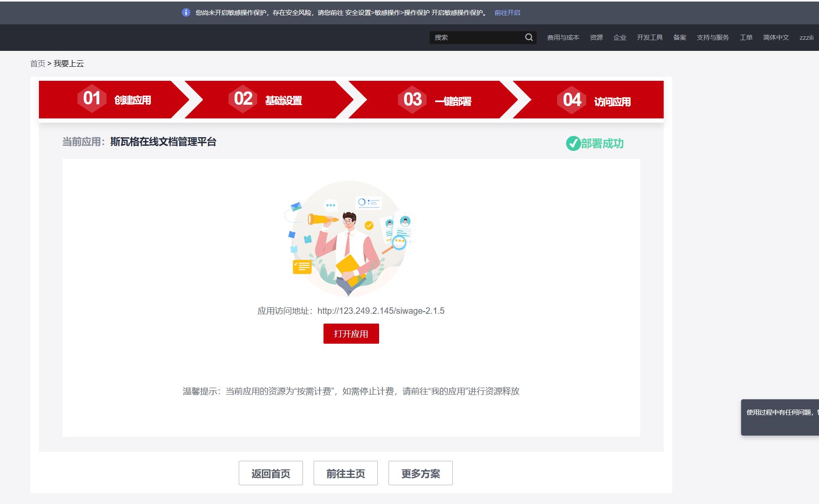Open the 费用与成本 menu
The width and height of the screenshot is (819, 504).
pyautogui.click(x=563, y=37)
